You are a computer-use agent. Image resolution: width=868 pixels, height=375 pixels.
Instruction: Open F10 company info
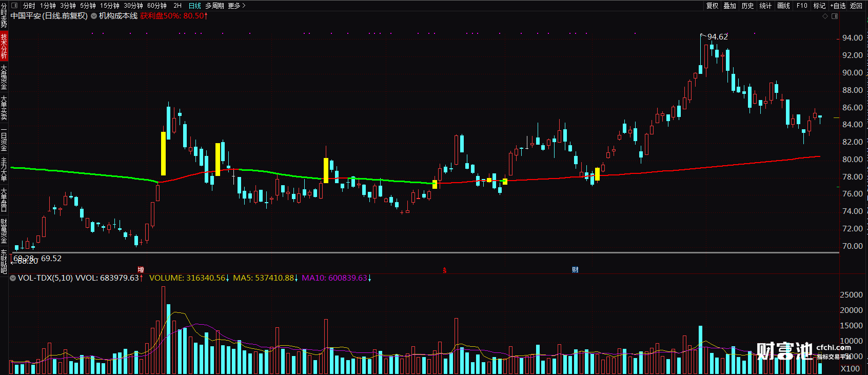pos(802,6)
